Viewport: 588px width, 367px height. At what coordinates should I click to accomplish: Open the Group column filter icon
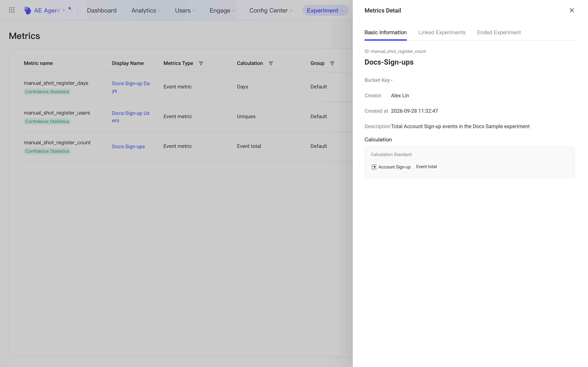pos(332,63)
